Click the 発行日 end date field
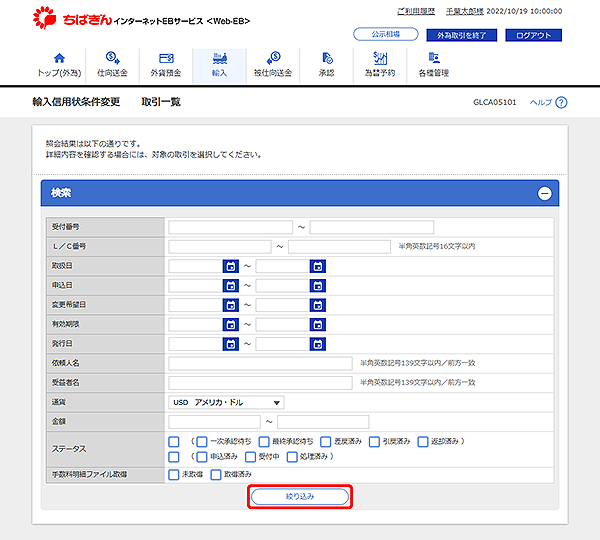 (283, 344)
